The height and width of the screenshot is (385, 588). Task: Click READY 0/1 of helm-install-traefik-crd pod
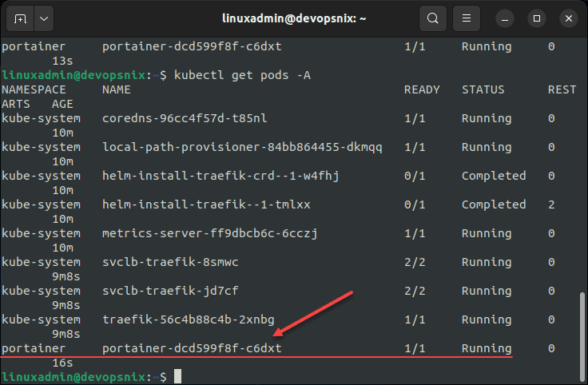click(x=415, y=176)
